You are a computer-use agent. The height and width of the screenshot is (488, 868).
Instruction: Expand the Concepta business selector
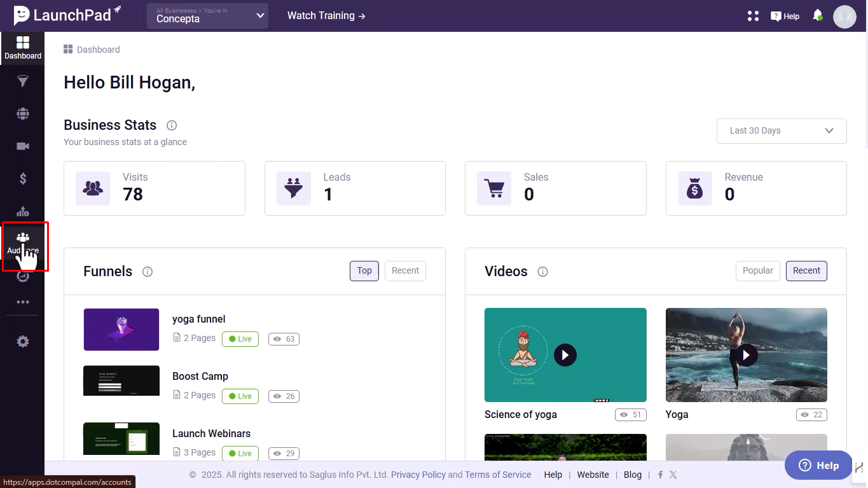point(207,16)
